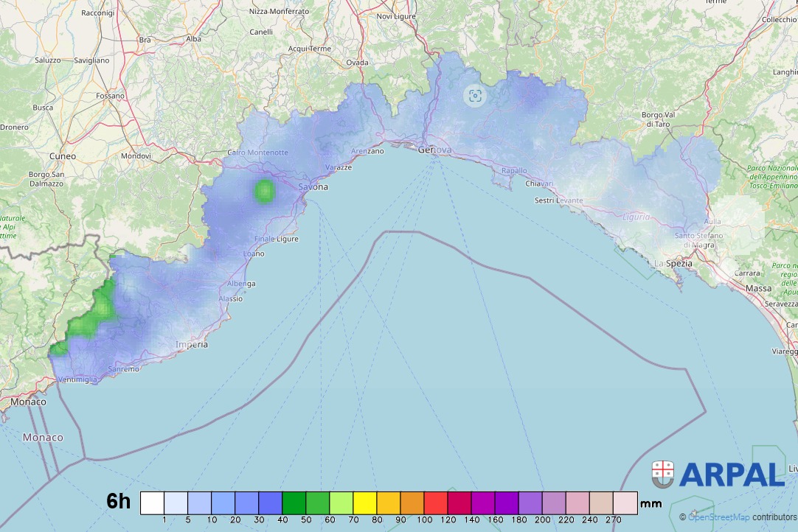This screenshot has height=532, width=798.
Task: Click the Monaco city label
Action: (x=28, y=402)
